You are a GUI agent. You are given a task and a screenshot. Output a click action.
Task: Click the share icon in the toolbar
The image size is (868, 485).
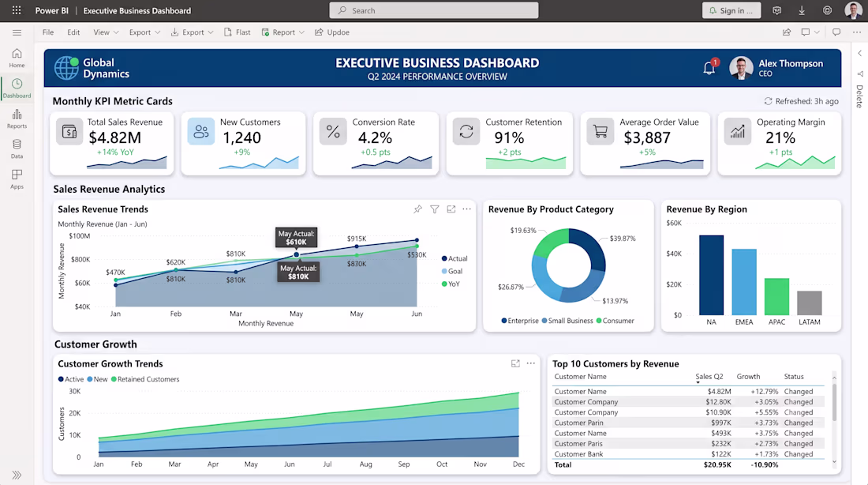pyautogui.click(x=787, y=32)
